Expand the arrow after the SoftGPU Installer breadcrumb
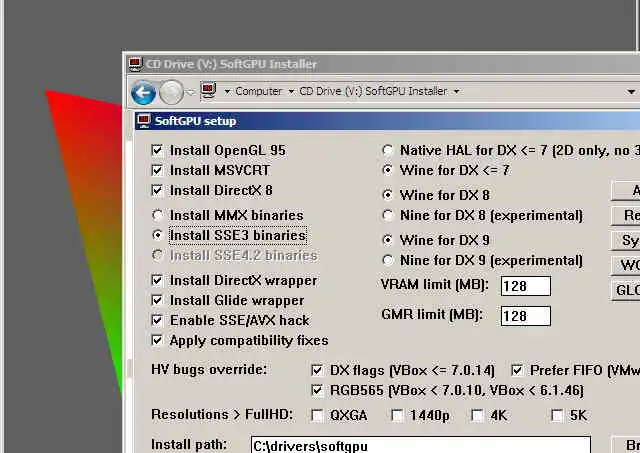This screenshot has width=640, height=453. [x=456, y=91]
